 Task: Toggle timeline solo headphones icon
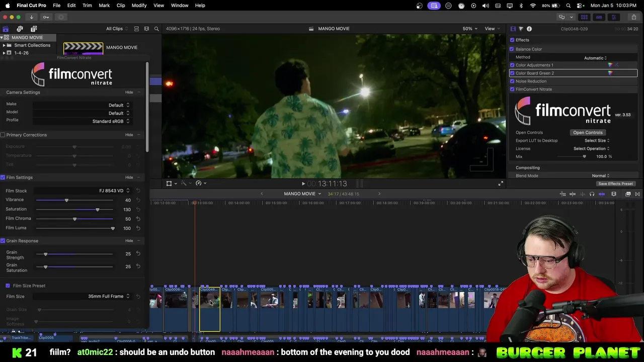point(592,194)
